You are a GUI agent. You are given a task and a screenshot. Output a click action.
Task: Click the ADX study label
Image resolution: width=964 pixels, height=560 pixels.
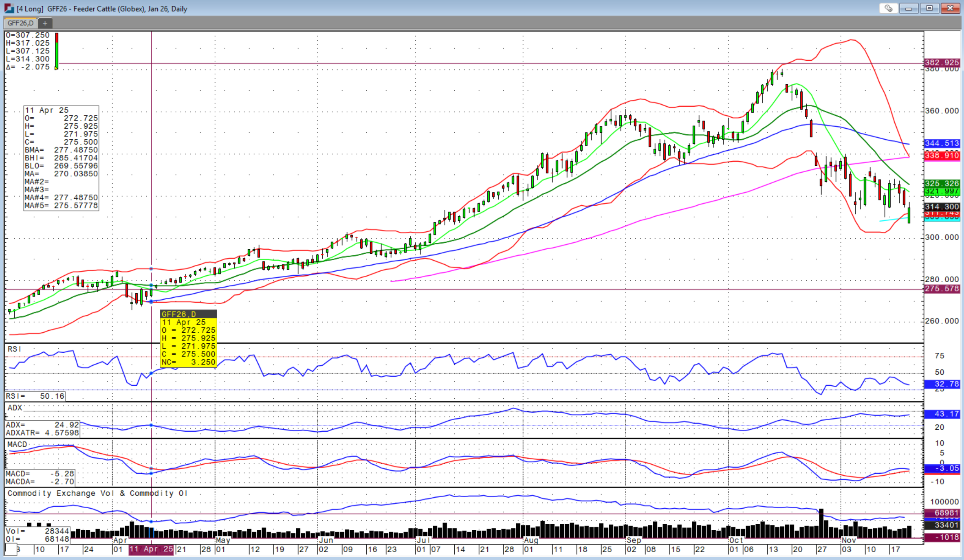click(x=15, y=408)
